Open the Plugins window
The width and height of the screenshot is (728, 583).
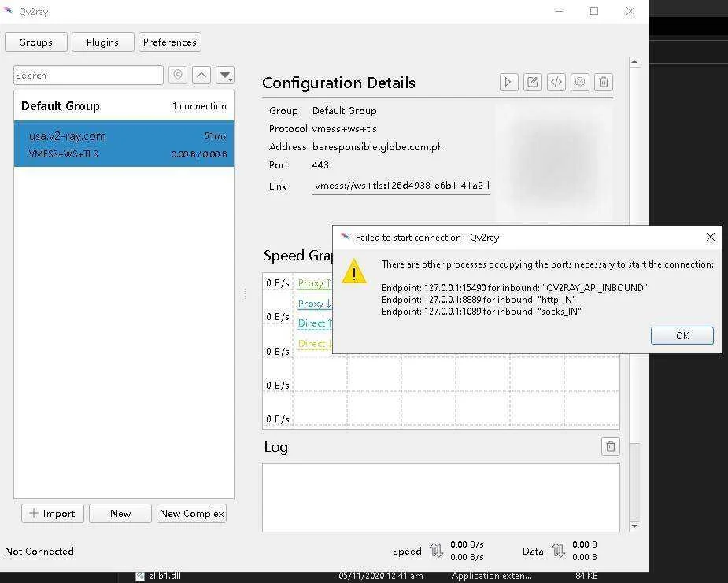pos(102,42)
